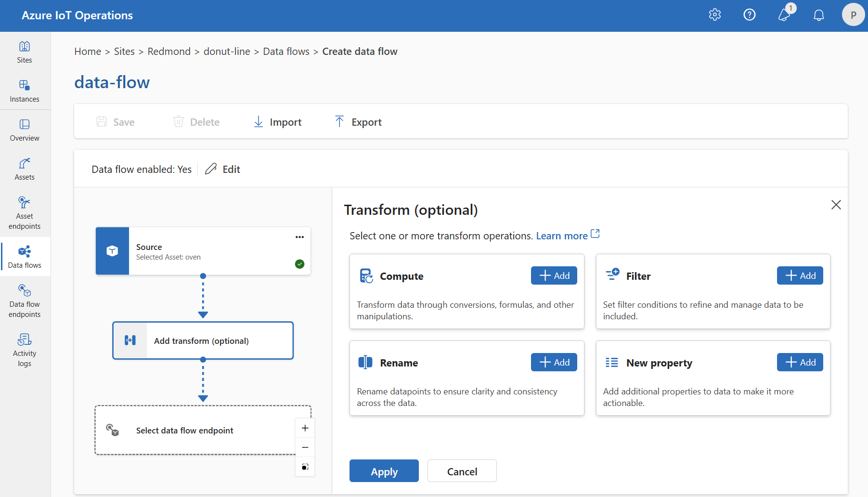This screenshot has width=868, height=497.
Task: Open Overview in sidebar
Action: click(x=25, y=130)
